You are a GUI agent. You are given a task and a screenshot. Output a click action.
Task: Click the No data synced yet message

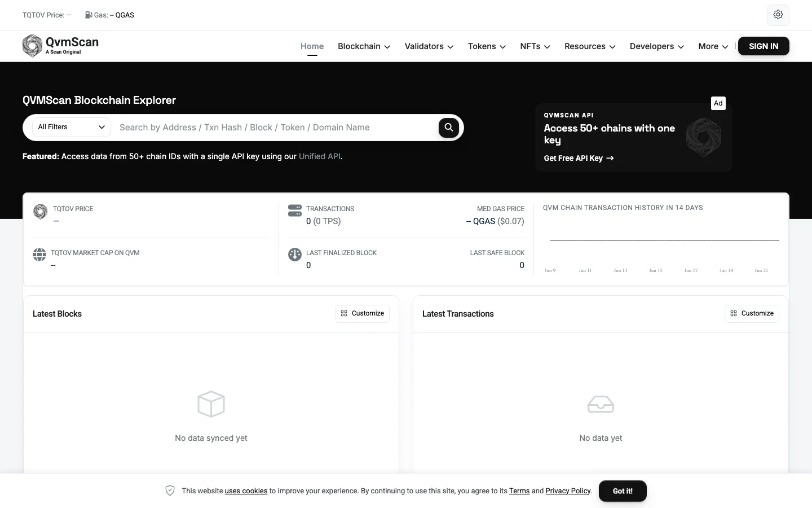(211, 438)
